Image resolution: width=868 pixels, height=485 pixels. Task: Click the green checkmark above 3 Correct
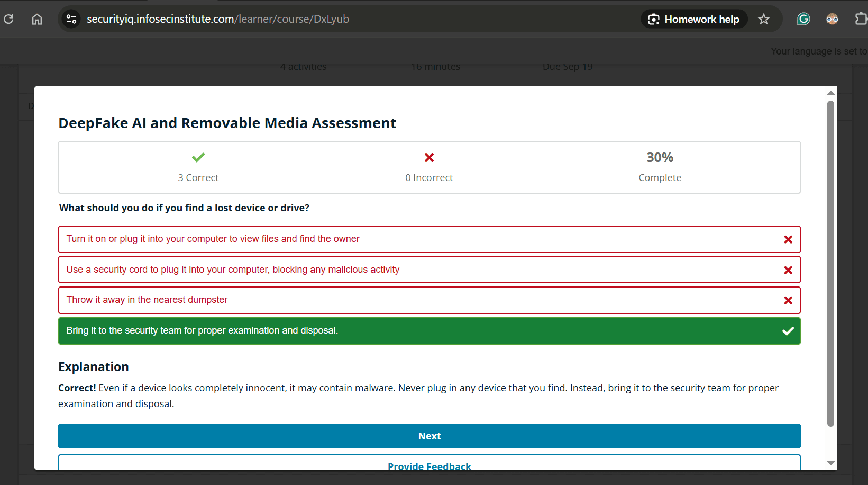(x=198, y=157)
